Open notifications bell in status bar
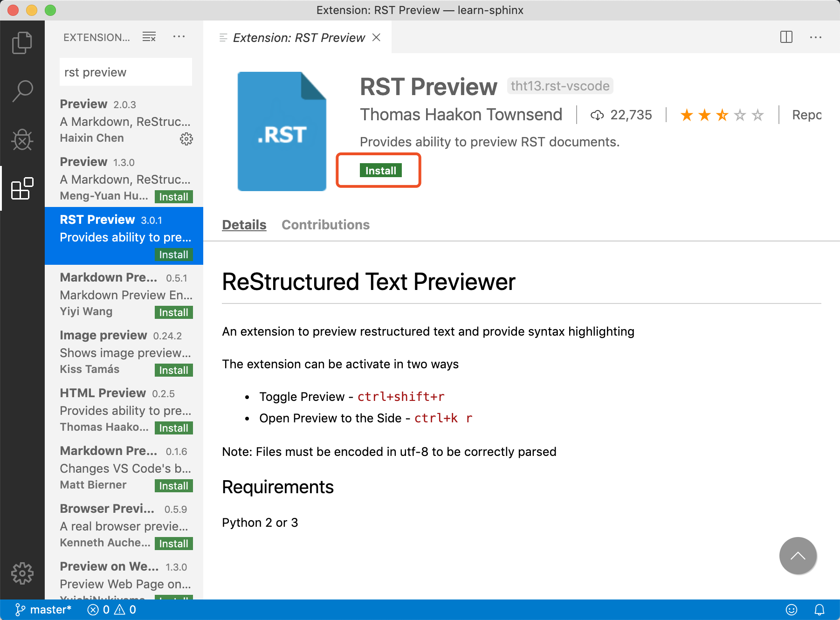 click(x=819, y=610)
